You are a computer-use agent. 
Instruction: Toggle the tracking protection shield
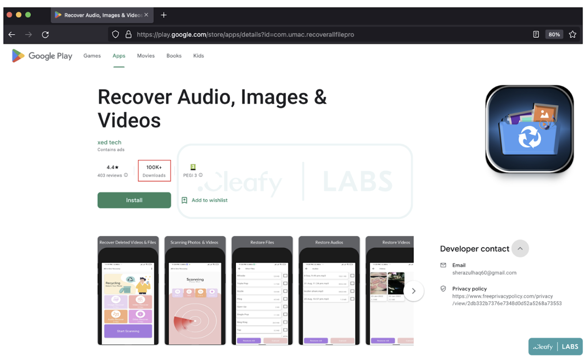[115, 34]
